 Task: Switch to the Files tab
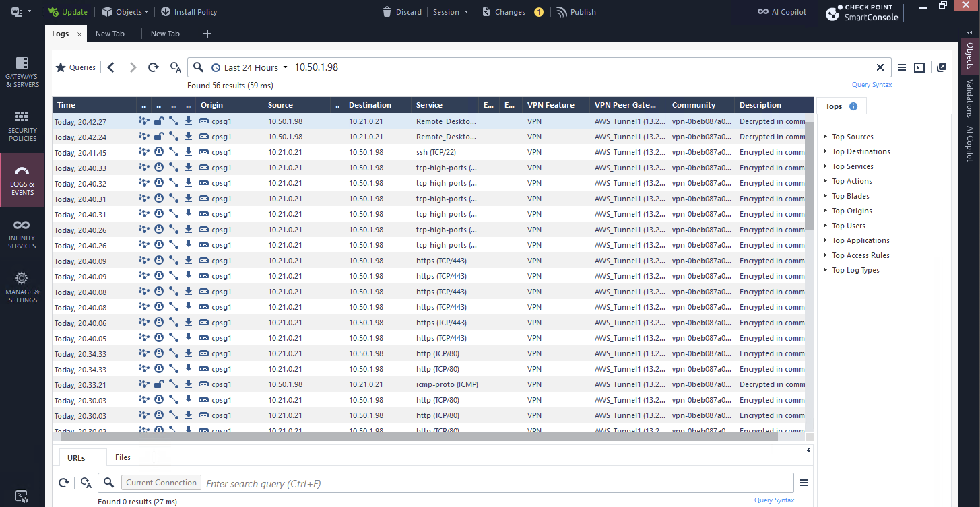tap(123, 457)
